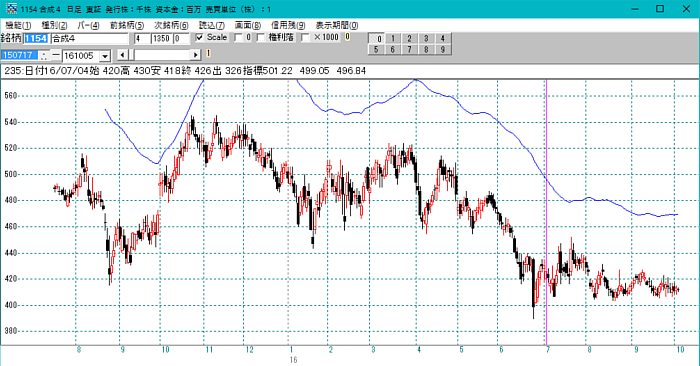Screen dimensions: 700x366
Task: Toggle the ×1000 checkbox
Action: click(305, 38)
